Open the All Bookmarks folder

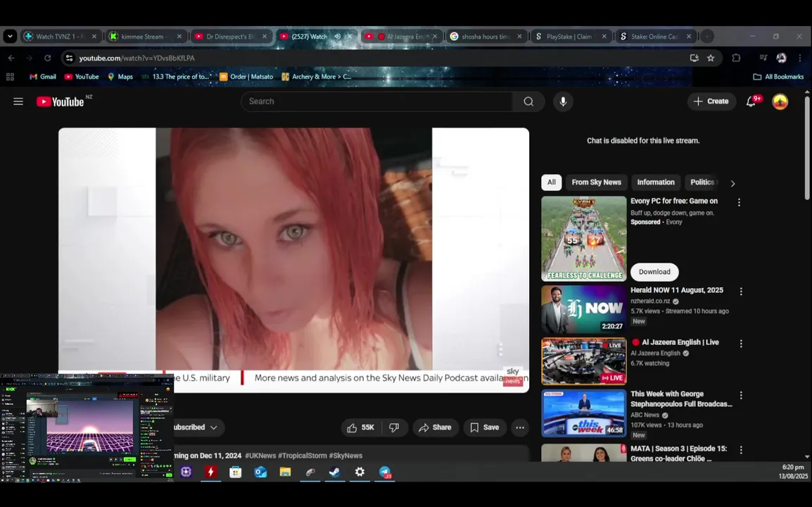[778, 77]
